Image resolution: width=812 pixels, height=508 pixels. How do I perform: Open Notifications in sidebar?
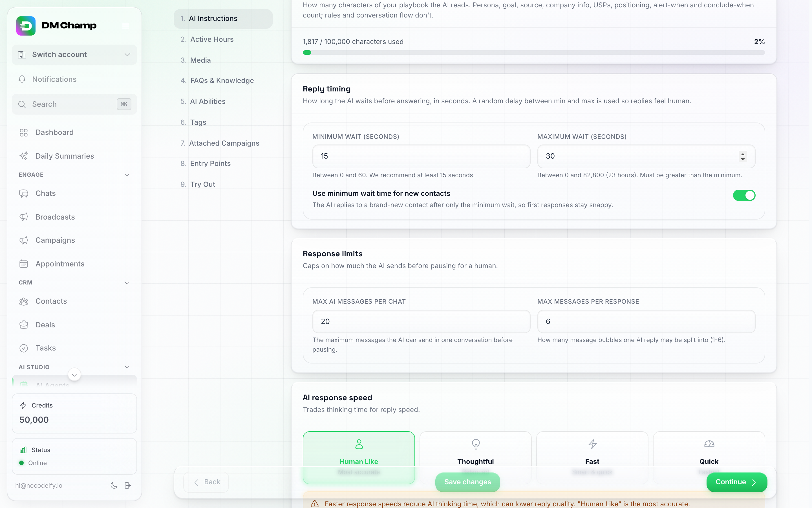(x=74, y=79)
